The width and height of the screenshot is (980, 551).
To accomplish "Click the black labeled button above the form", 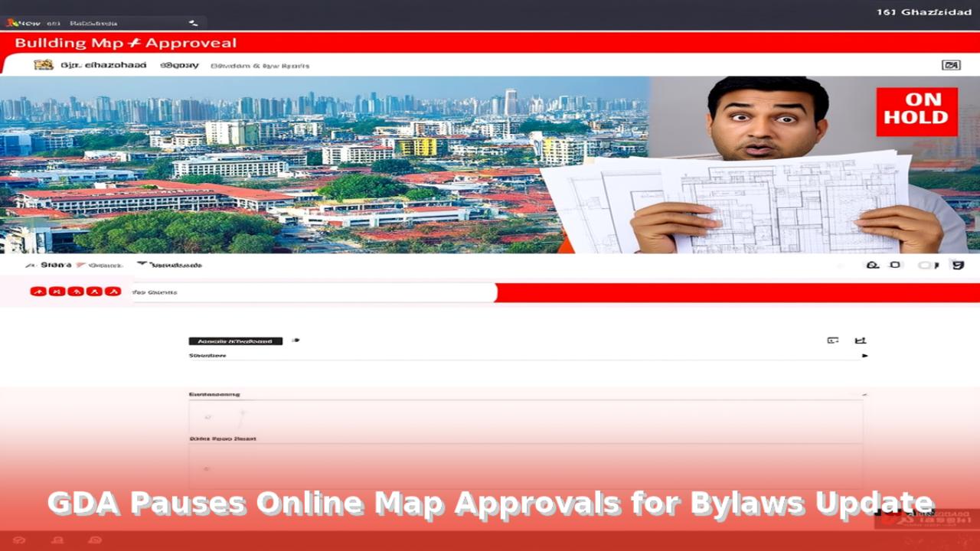I will pos(235,341).
